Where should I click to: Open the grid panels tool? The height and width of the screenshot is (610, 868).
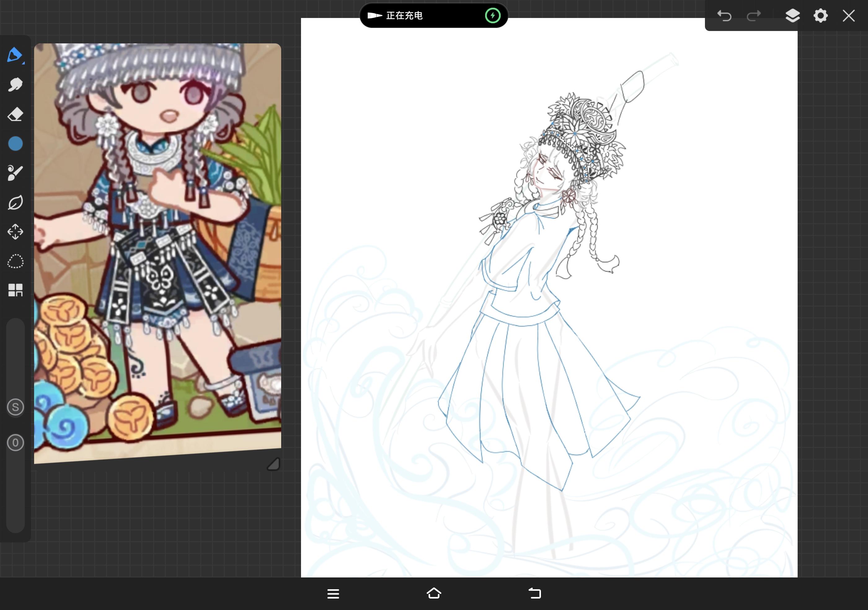click(x=15, y=290)
